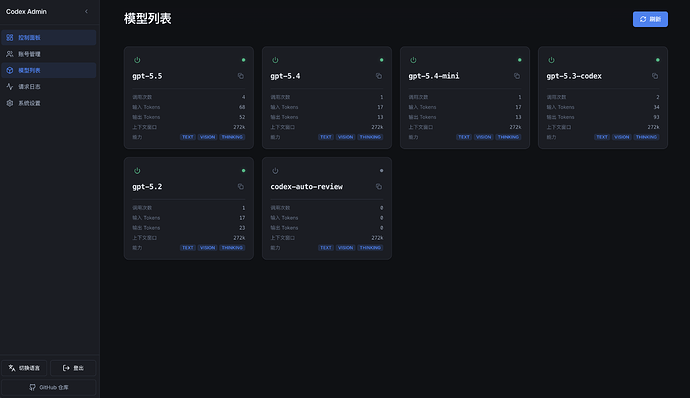The image size is (690, 398).
Task: Click the input tokens value 68 on gpt-5.5
Action: click(242, 107)
